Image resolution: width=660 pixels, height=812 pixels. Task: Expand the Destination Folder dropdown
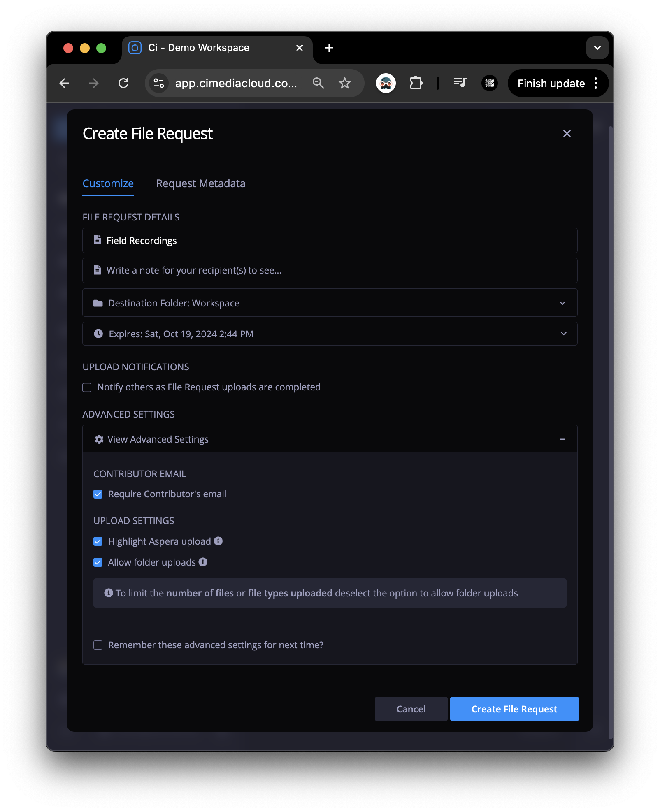(563, 303)
